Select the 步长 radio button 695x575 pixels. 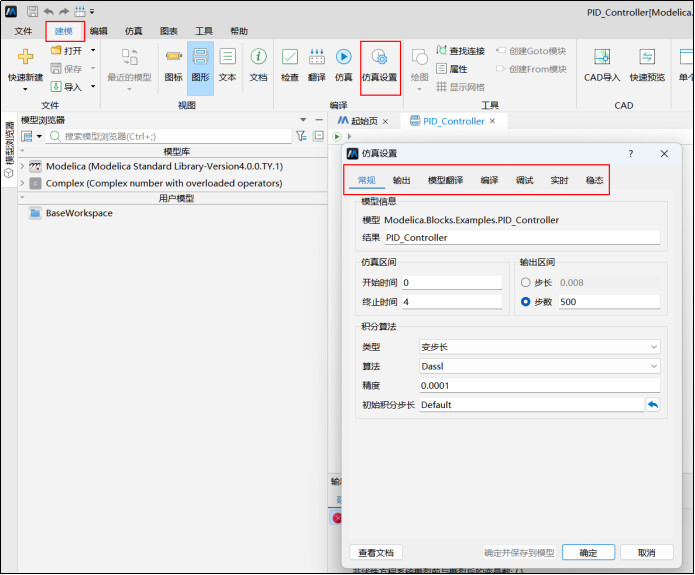click(525, 282)
